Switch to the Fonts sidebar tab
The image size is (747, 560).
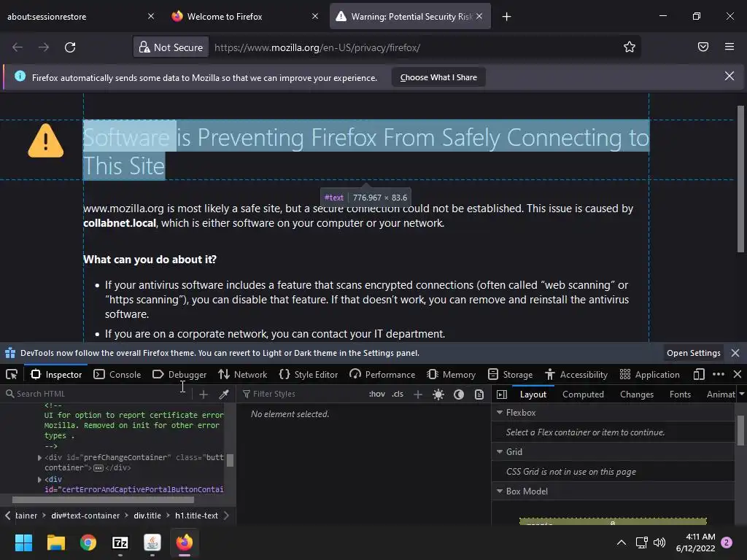[x=680, y=394]
